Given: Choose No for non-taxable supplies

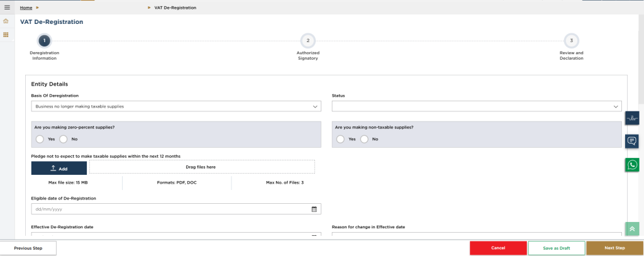Looking at the screenshot, I should tap(364, 138).
